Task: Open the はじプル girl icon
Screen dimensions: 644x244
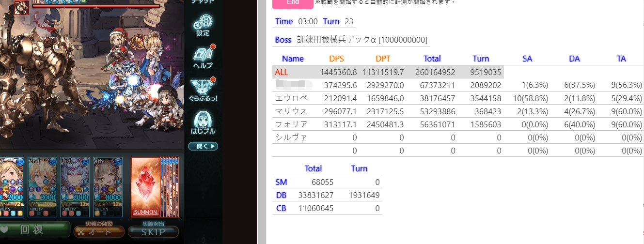Action: click(x=203, y=123)
